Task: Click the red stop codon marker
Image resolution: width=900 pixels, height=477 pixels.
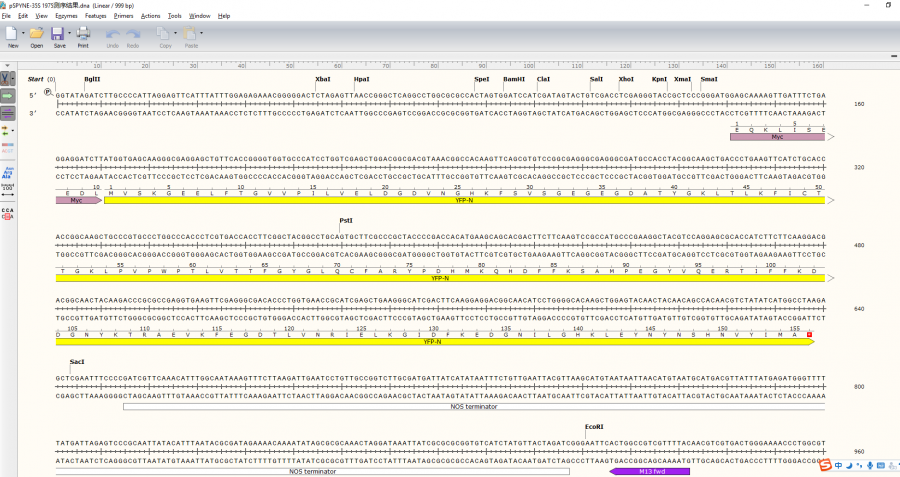Action: (x=809, y=334)
